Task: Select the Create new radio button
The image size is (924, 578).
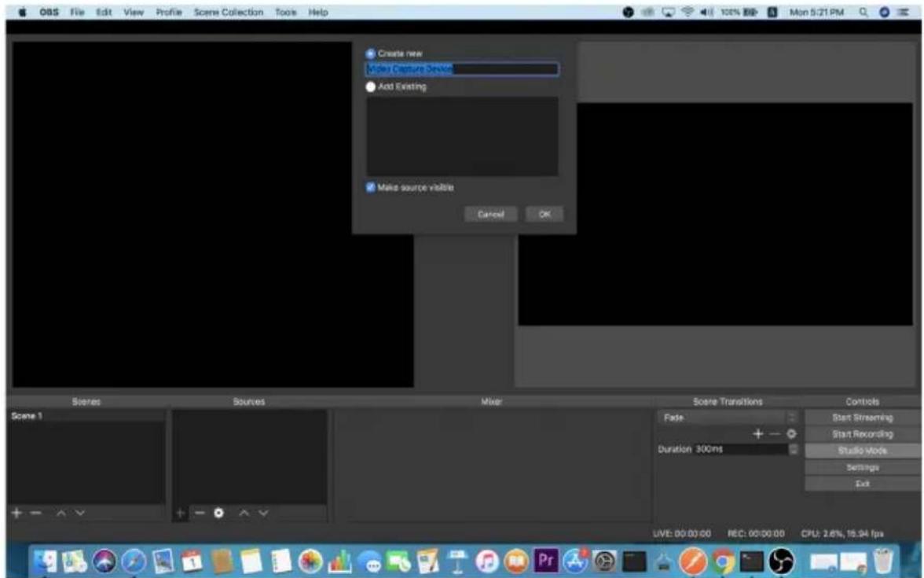Action: coord(371,53)
